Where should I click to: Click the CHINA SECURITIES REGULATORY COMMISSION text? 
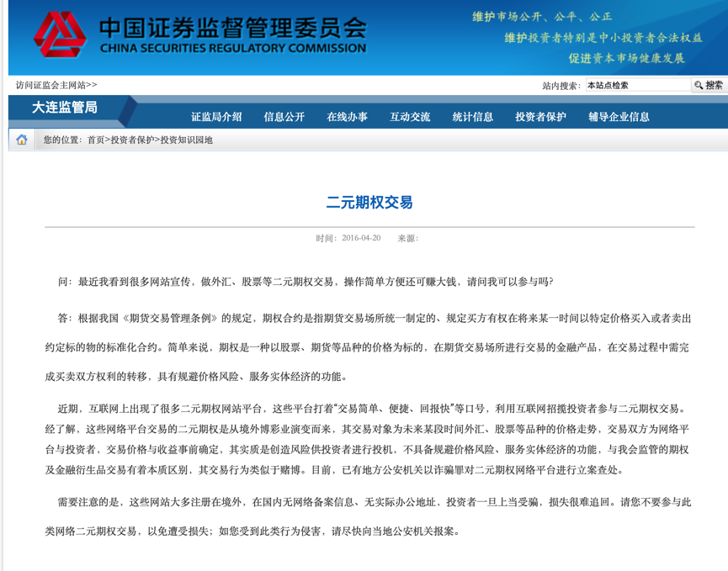(233, 48)
